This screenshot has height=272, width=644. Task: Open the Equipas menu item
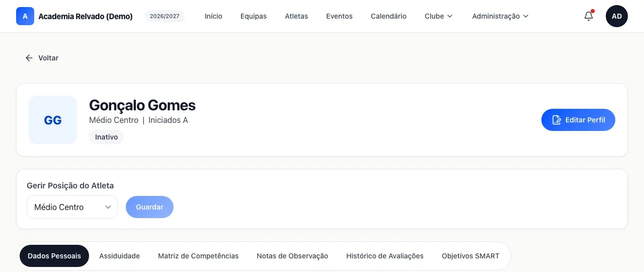[254, 16]
